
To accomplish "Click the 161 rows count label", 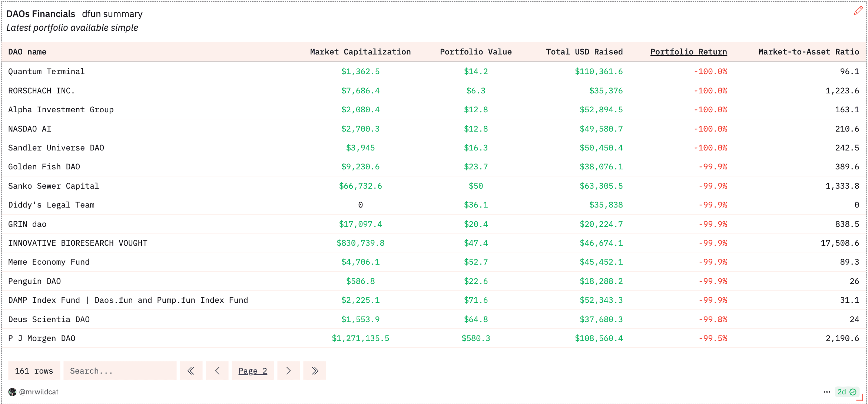I will (34, 371).
